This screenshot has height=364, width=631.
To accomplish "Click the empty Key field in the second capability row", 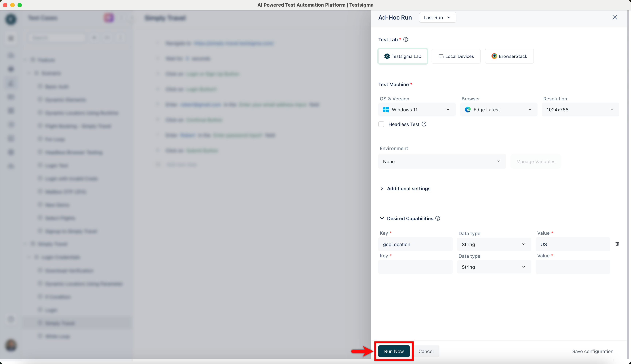I will pos(415,267).
